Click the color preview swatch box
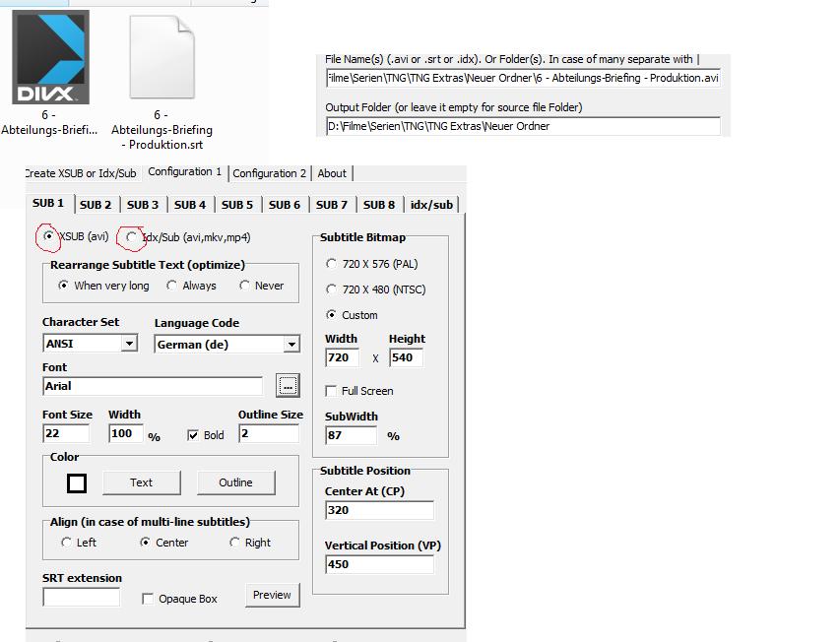The width and height of the screenshot is (840, 642). (77, 482)
